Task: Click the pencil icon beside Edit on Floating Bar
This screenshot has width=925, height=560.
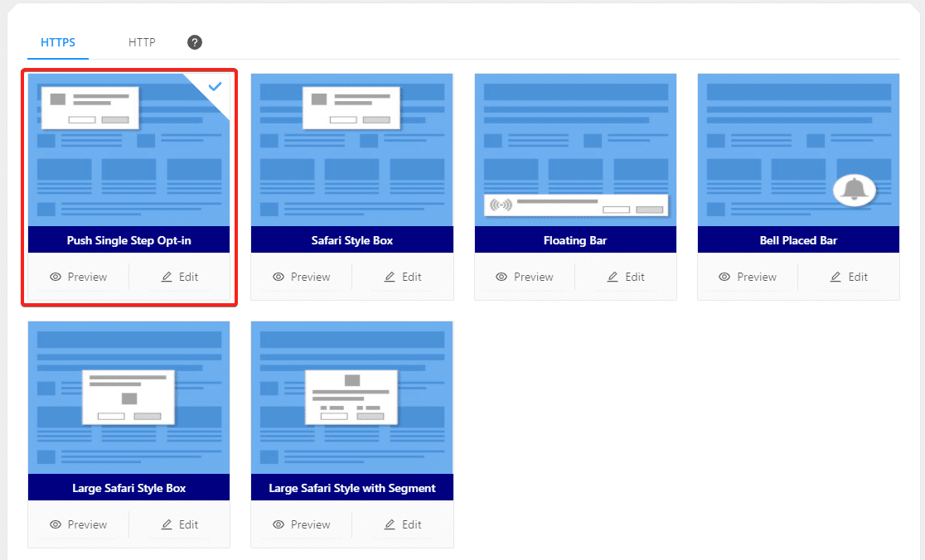Action: (x=614, y=277)
